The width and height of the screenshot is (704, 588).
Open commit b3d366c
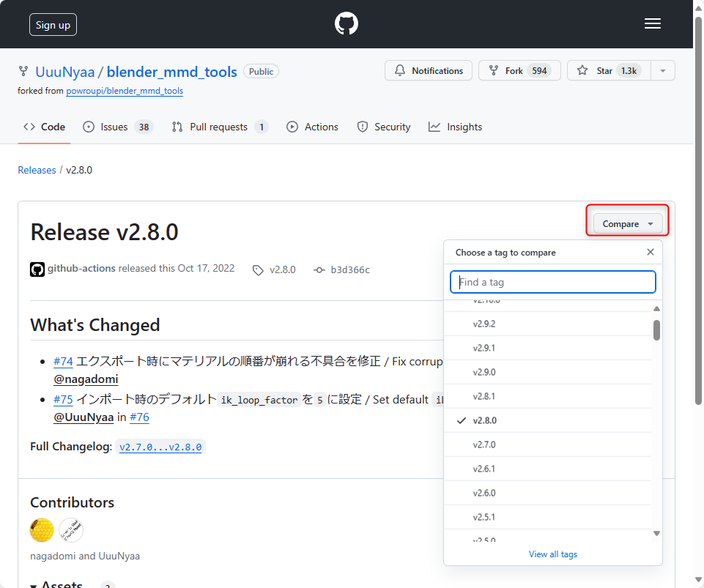pyautogui.click(x=342, y=269)
